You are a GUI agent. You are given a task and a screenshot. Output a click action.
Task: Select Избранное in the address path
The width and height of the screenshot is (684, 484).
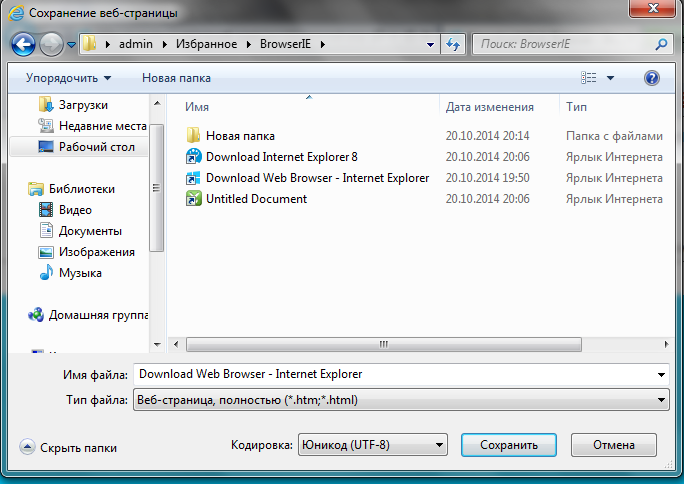pyautogui.click(x=206, y=44)
